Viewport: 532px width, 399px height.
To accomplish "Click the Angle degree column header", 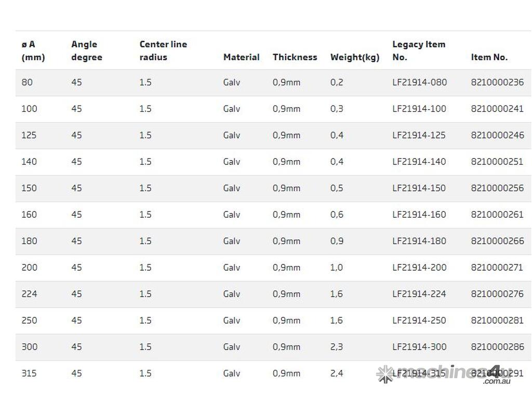I will point(86,50).
